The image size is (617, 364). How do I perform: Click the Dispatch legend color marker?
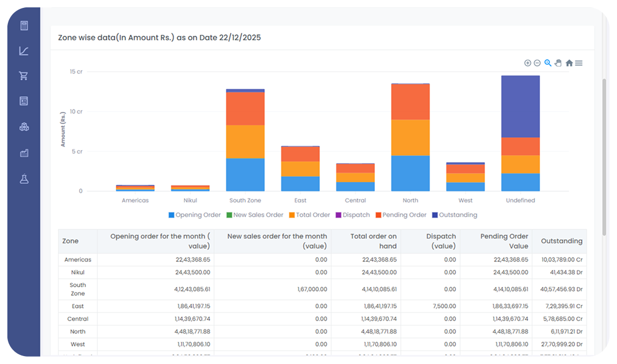[x=339, y=215]
